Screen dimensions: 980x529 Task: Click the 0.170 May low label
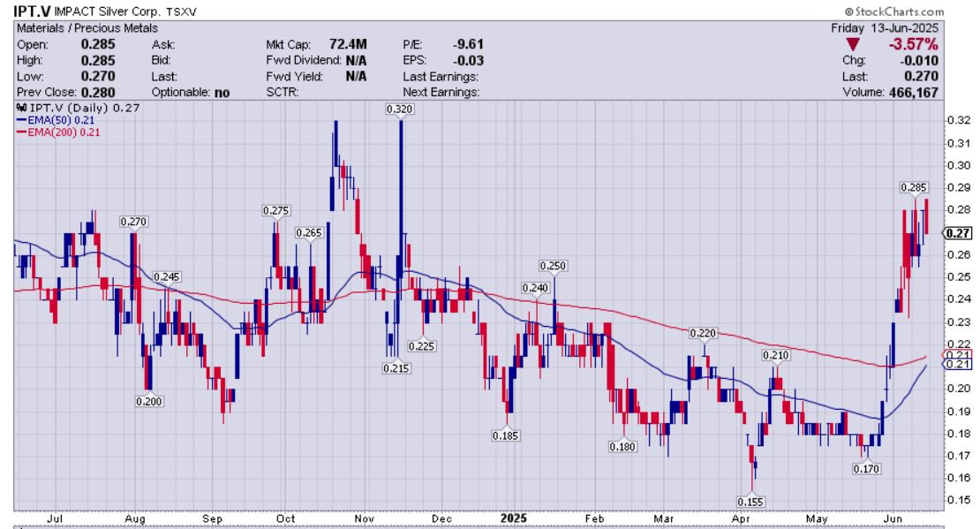(x=866, y=468)
